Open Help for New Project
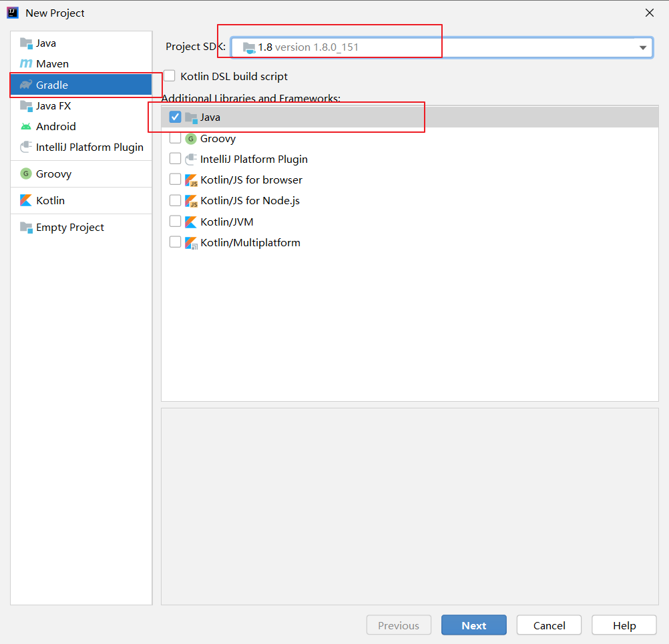Screen dimensions: 669x644 (624, 625)
